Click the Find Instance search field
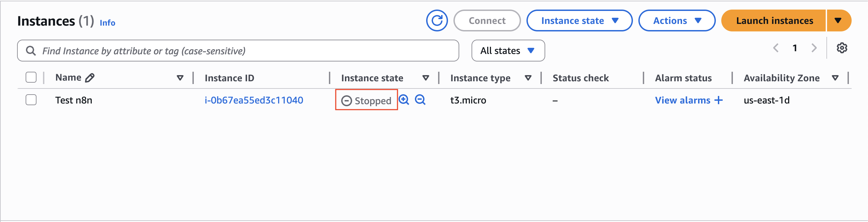Image resolution: width=868 pixels, height=222 pixels. pos(238,51)
